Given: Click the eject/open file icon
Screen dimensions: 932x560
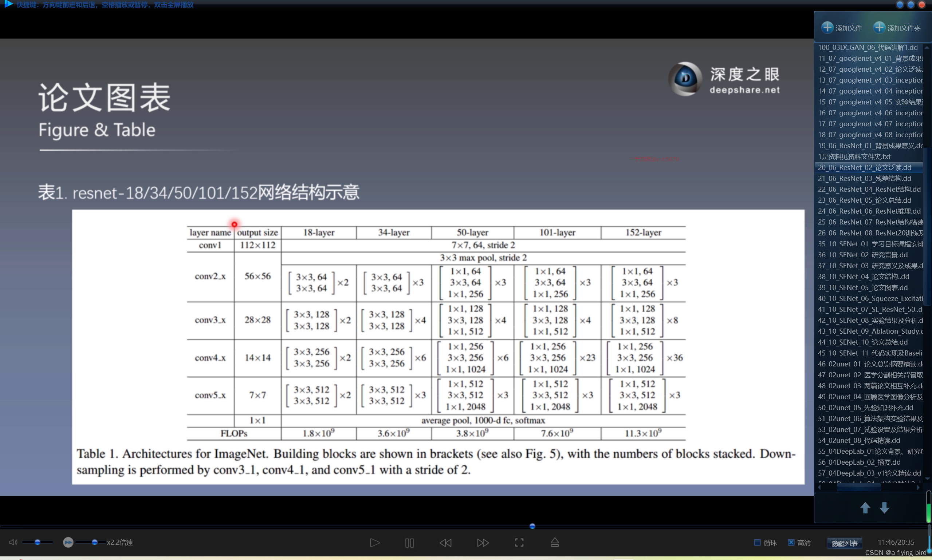Looking at the screenshot, I should 554,543.
